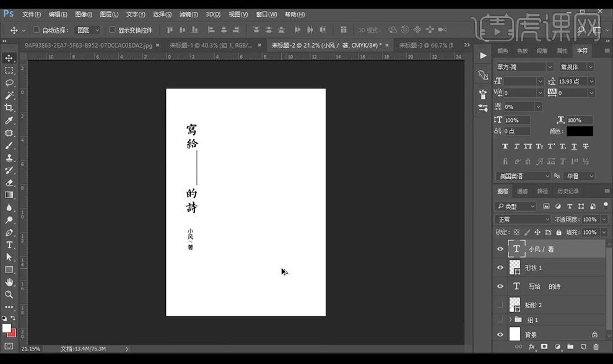The image size is (613, 364).
Task: Select the 形状 1 layer row
Action: (549, 268)
